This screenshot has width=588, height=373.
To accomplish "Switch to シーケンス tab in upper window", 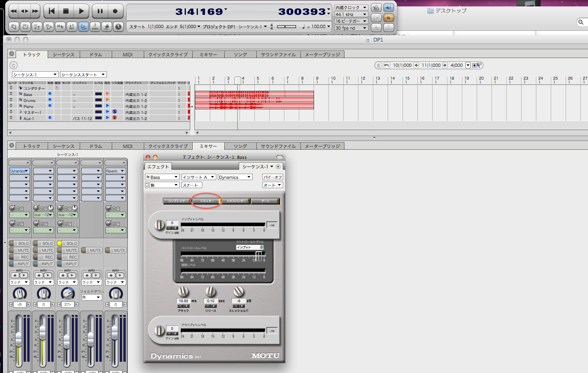I will (64, 54).
